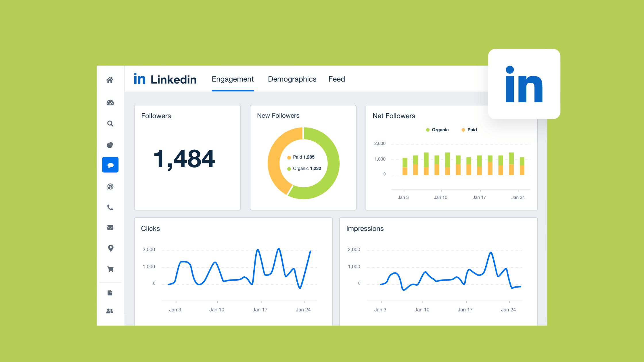Open the shopping cart sidebar icon

(110, 269)
